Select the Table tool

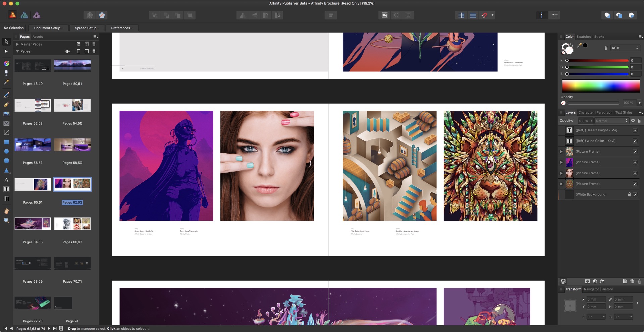[6, 199]
